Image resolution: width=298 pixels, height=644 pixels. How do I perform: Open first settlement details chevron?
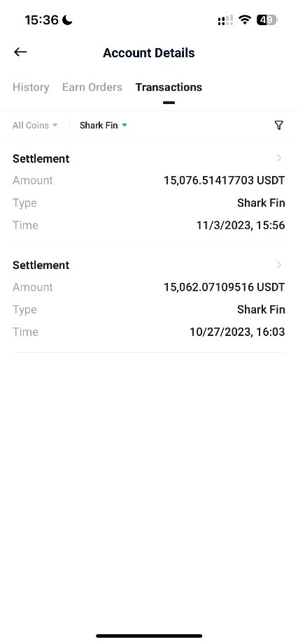click(280, 158)
